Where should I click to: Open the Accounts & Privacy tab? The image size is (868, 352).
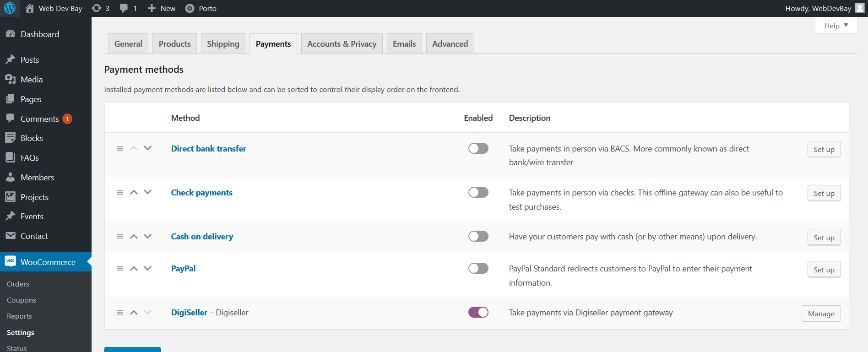coord(342,44)
